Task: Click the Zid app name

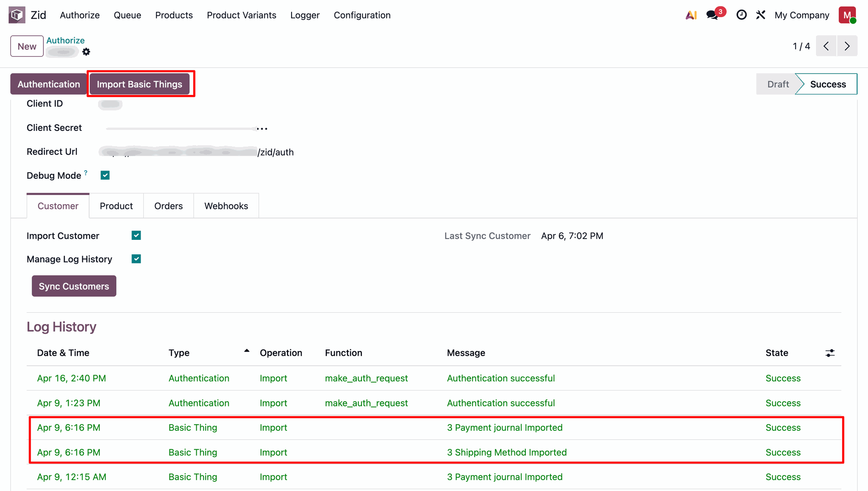Action: [x=38, y=15]
